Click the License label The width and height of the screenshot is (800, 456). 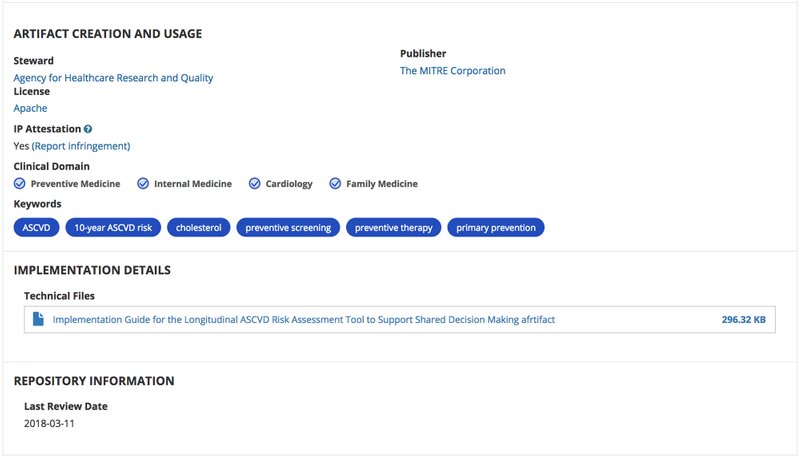tap(32, 91)
